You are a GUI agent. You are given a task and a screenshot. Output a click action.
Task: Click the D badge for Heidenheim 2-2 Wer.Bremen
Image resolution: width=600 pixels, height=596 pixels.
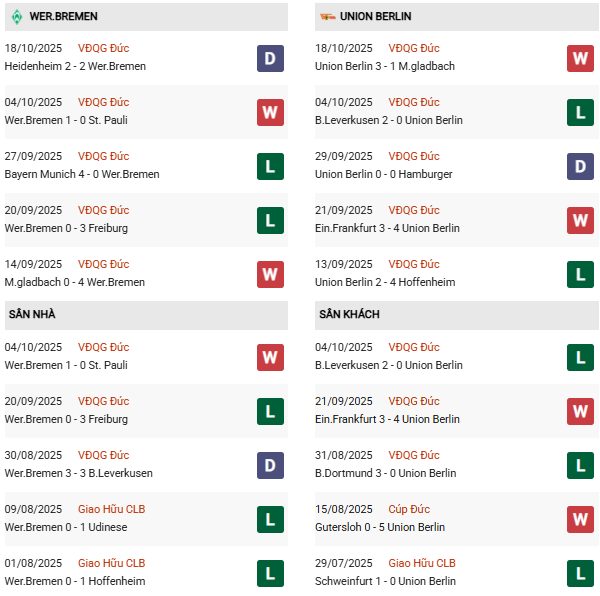pos(270,58)
